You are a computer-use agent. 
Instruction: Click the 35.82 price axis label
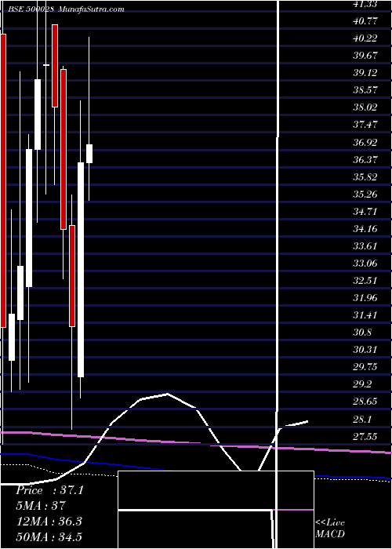point(365,176)
